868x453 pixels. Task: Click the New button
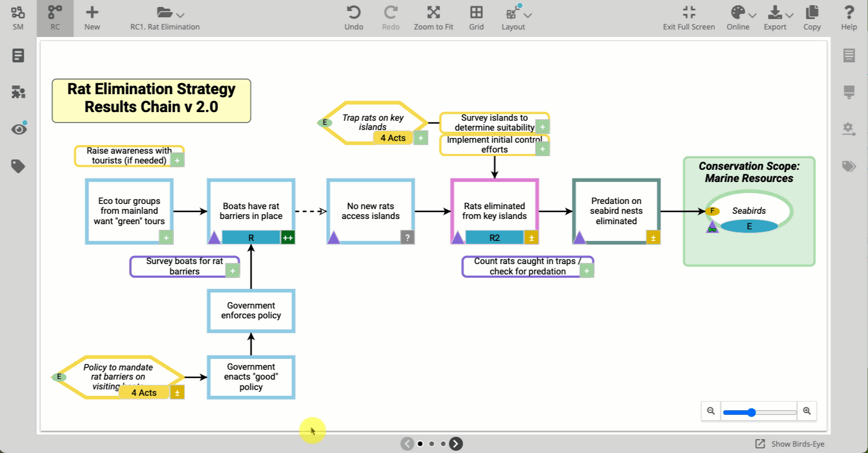92,17
